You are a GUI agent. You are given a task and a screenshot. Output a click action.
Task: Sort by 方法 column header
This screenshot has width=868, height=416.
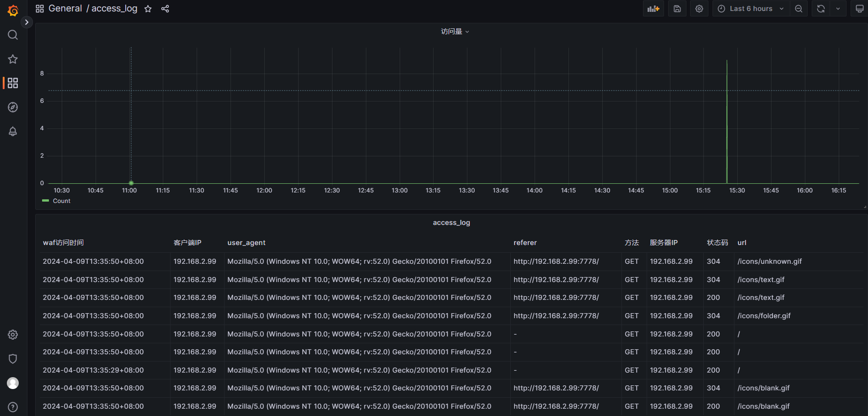(632, 243)
